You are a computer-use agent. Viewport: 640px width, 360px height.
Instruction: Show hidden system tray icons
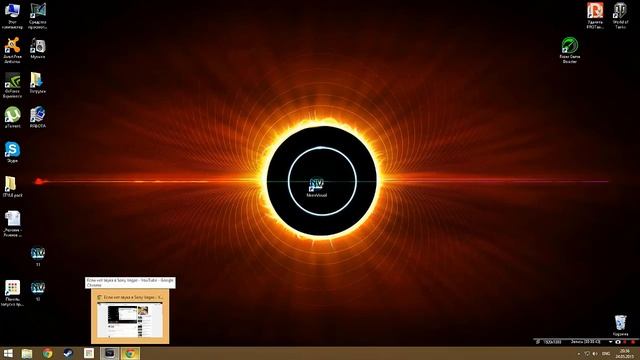[x=578, y=354]
